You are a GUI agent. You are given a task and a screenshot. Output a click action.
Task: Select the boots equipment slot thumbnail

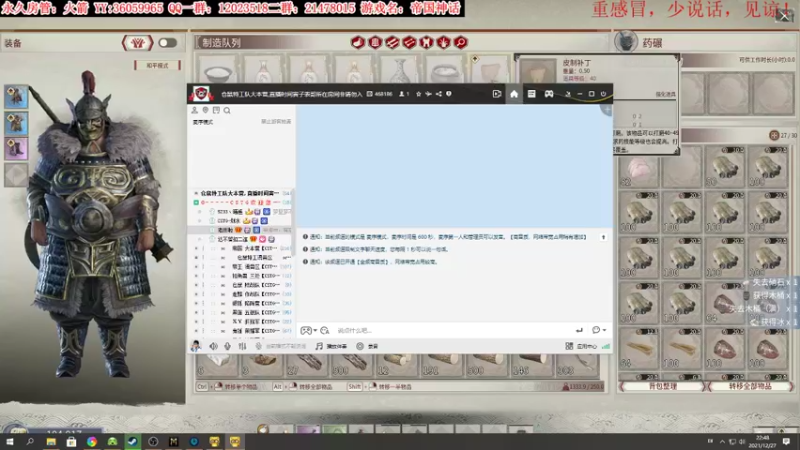coord(16,149)
